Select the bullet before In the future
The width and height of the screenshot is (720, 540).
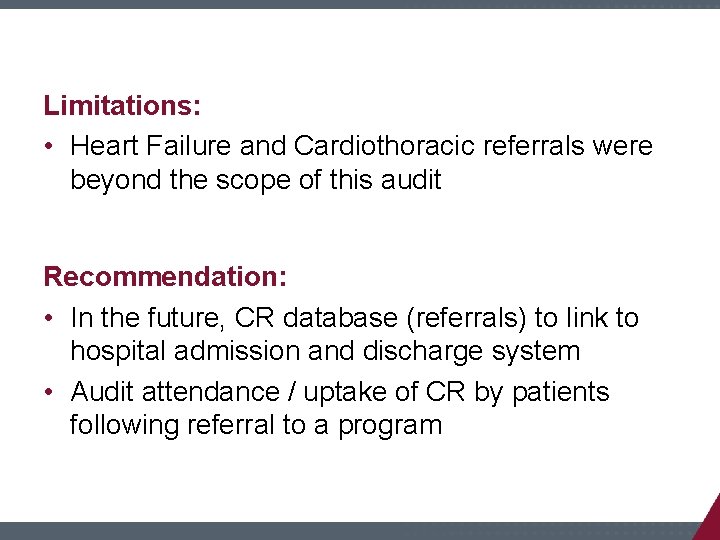pos(49,318)
